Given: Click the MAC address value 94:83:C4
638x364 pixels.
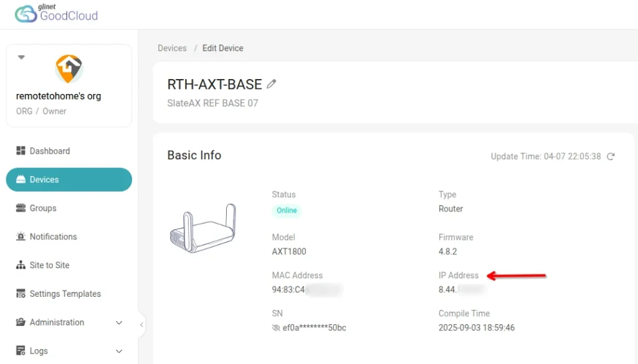Looking at the screenshot, I should (288, 290).
